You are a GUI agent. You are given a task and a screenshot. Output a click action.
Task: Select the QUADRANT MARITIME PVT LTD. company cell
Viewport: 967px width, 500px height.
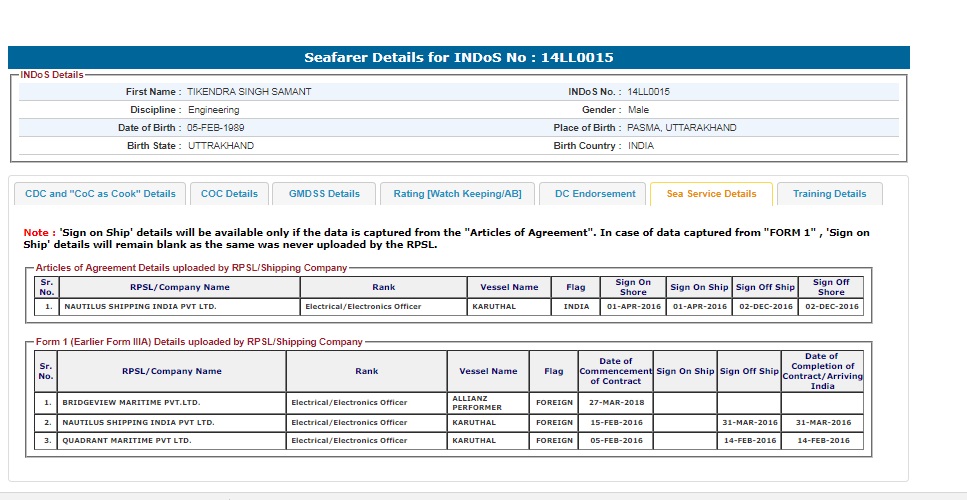coord(127,440)
